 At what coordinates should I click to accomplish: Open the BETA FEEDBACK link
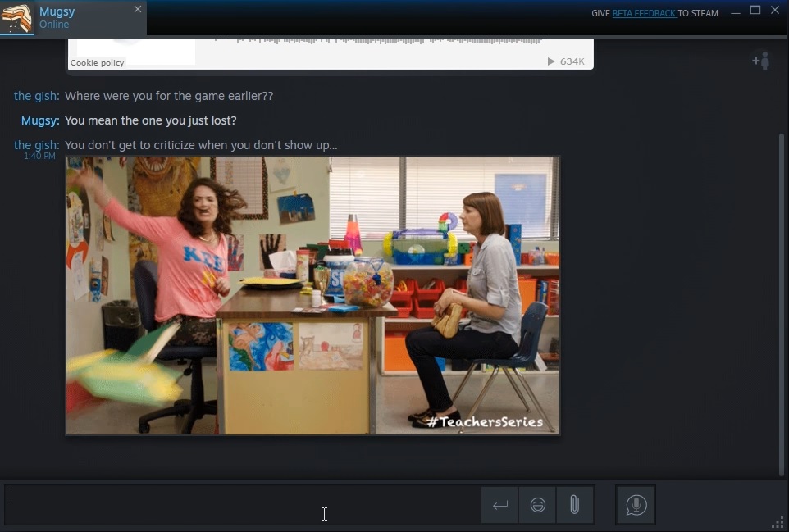(x=644, y=14)
